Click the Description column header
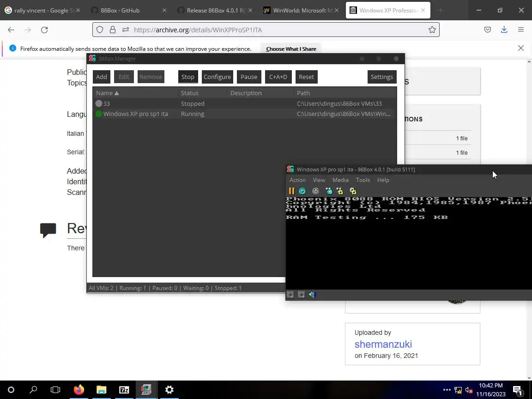 (x=260, y=93)
